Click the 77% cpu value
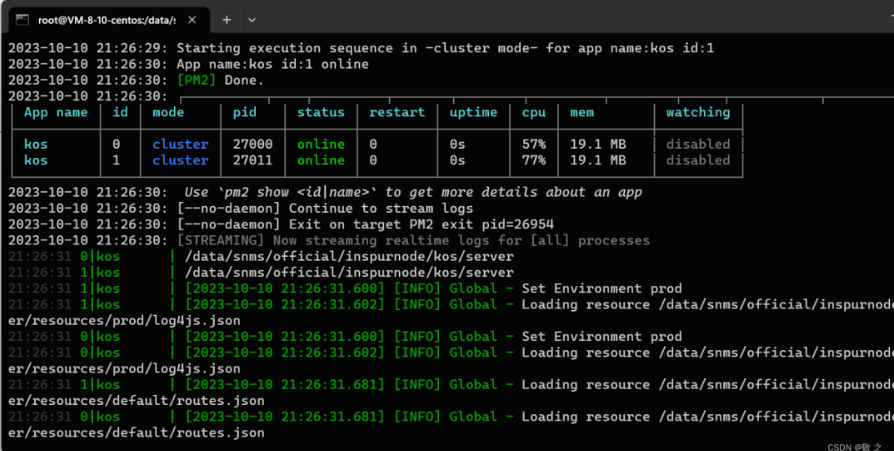The width and height of the screenshot is (894, 451). click(533, 160)
